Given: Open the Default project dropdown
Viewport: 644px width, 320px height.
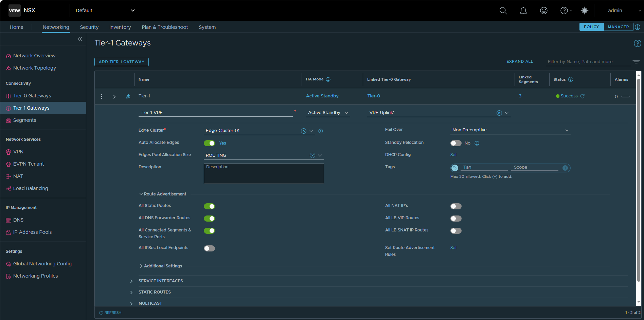Looking at the screenshot, I should 105,11.
